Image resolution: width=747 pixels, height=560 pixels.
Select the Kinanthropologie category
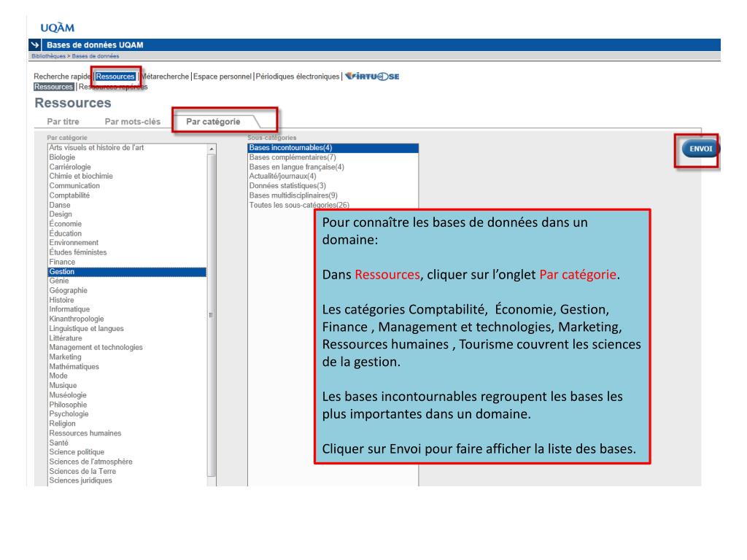coord(127,319)
